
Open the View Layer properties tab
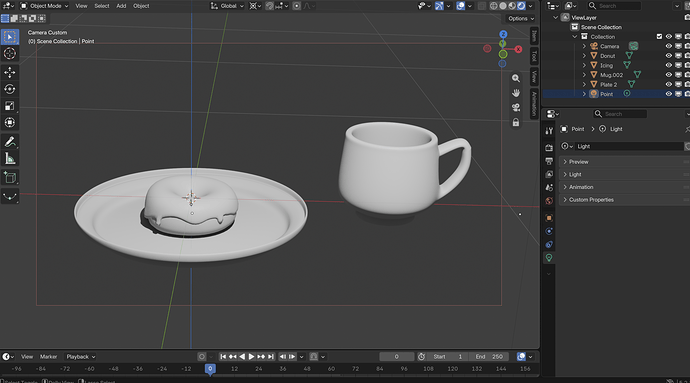coord(549,174)
